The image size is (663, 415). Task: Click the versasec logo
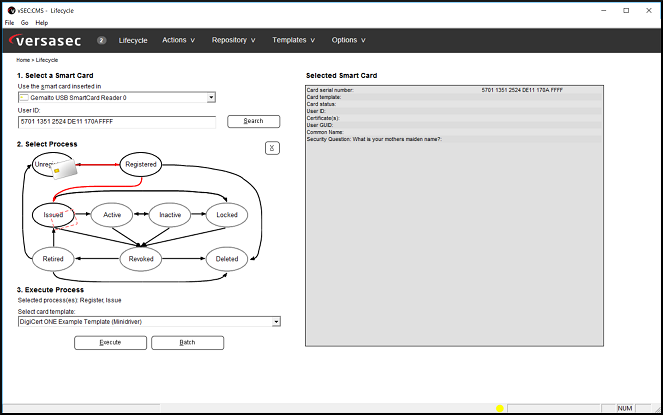pyautogui.click(x=45, y=40)
